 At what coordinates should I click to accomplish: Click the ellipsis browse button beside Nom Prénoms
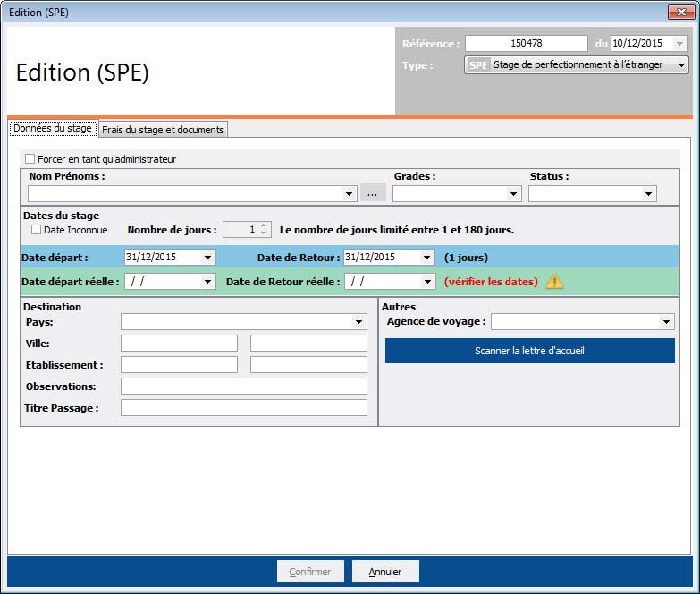[x=373, y=193]
